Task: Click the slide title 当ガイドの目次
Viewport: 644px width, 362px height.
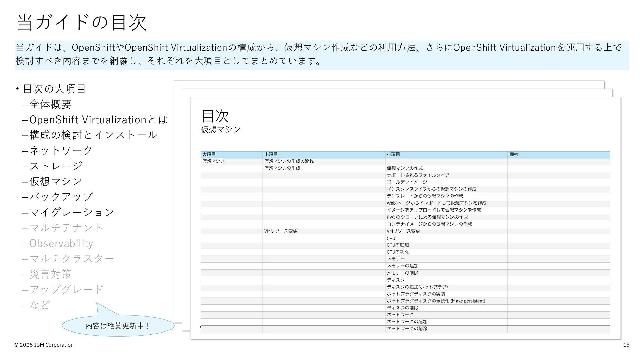Action: click(x=82, y=22)
